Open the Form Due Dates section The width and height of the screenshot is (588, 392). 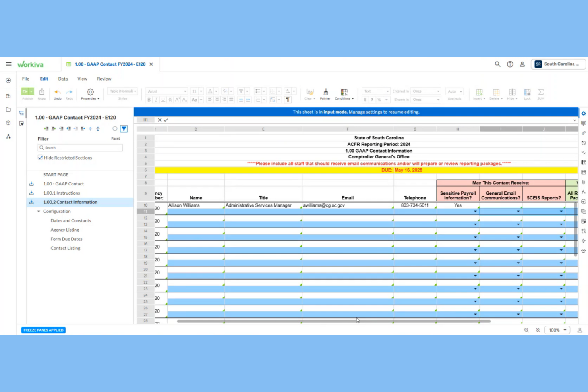[66, 239]
